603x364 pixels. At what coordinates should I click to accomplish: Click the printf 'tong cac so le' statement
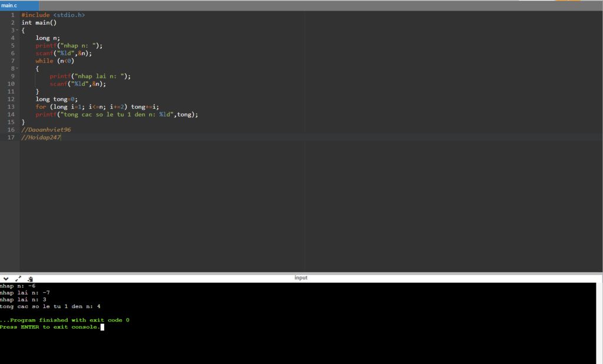click(117, 115)
